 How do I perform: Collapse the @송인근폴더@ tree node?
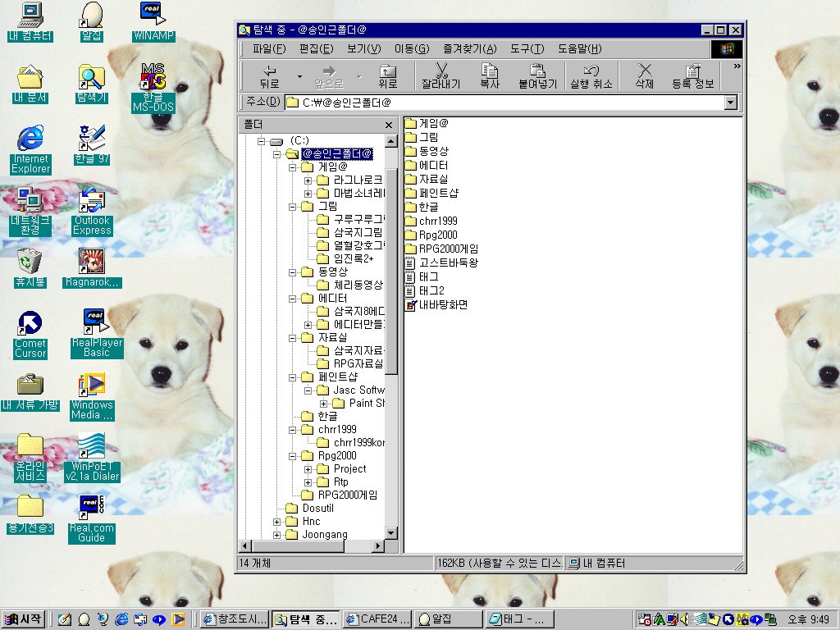276,154
